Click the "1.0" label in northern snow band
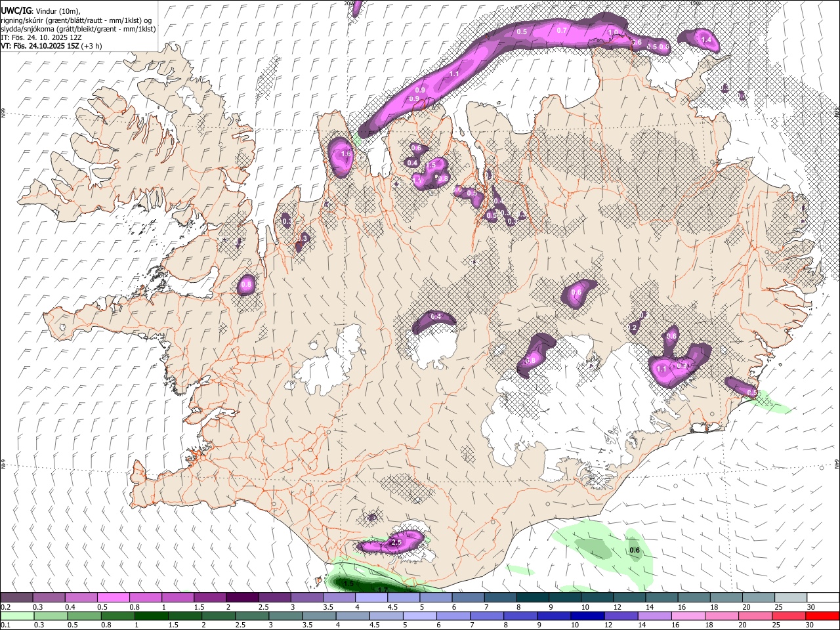840x630 pixels. [614, 32]
